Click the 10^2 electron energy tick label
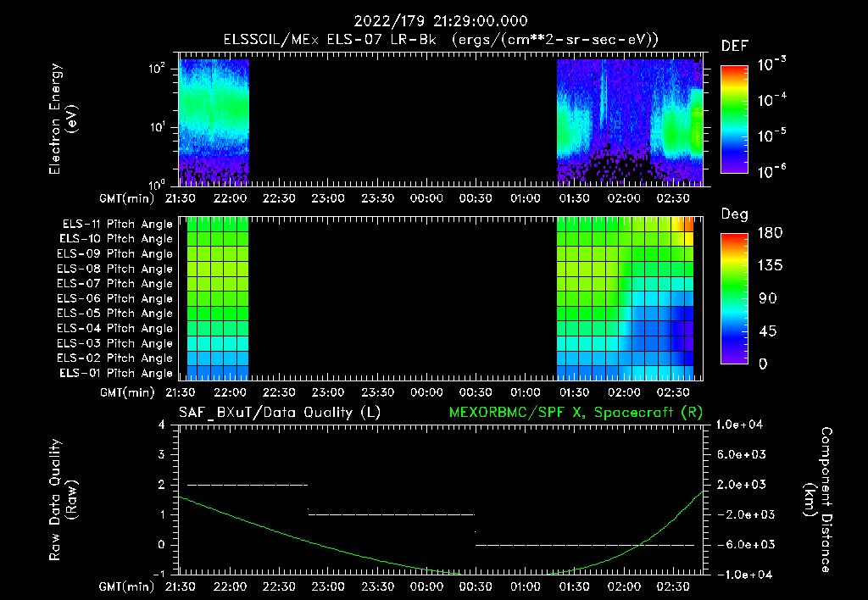 (x=157, y=69)
